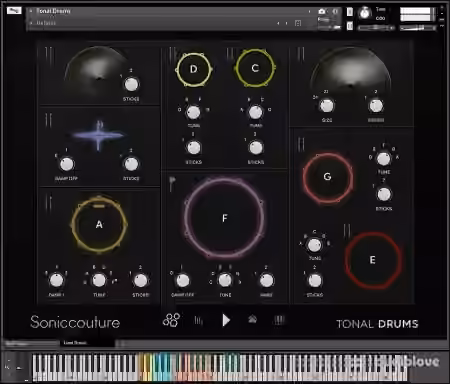Click the level bars icon in cymbal panel
Image resolution: width=450 pixels, height=384 pixels.
[49, 120]
